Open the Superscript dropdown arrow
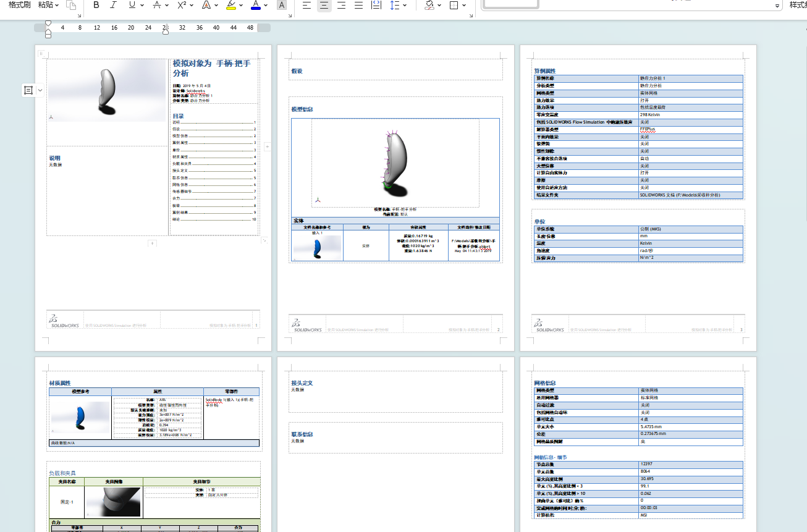 [192, 5]
